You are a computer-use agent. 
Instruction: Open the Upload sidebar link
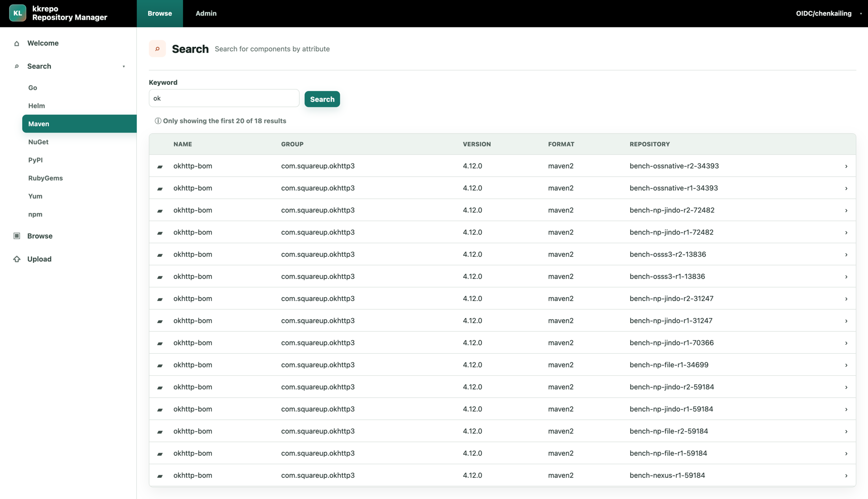point(39,259)
